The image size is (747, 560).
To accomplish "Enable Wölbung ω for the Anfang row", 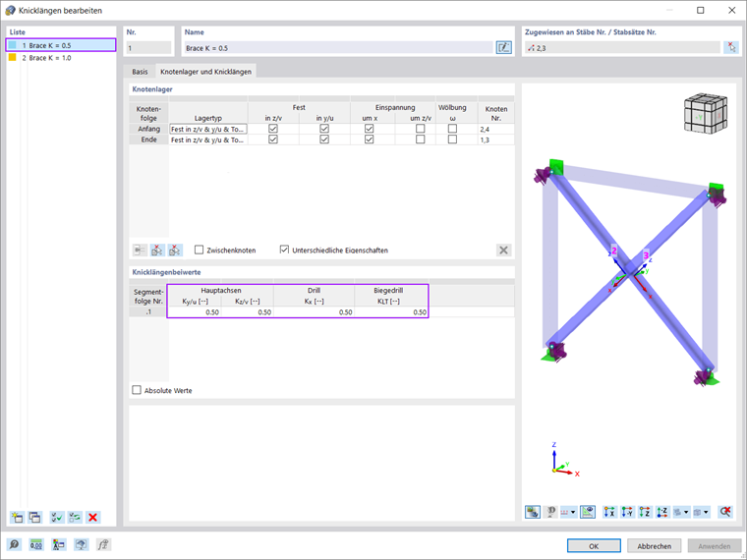I will click(x=452, y=129).
